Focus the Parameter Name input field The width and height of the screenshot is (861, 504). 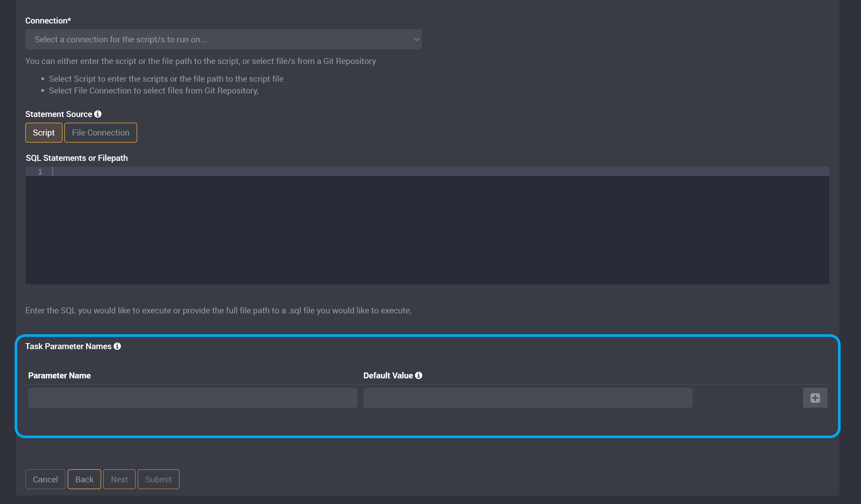(x=193, y=397)
